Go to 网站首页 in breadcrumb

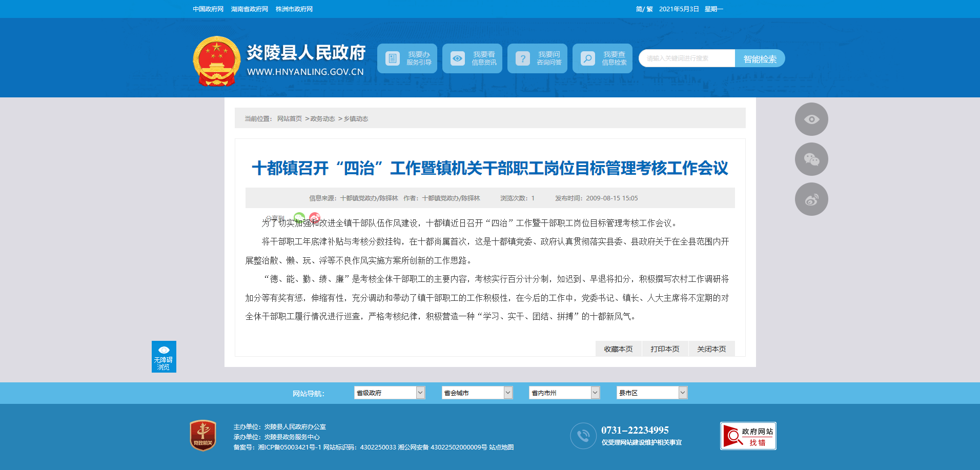click(290, 119)
